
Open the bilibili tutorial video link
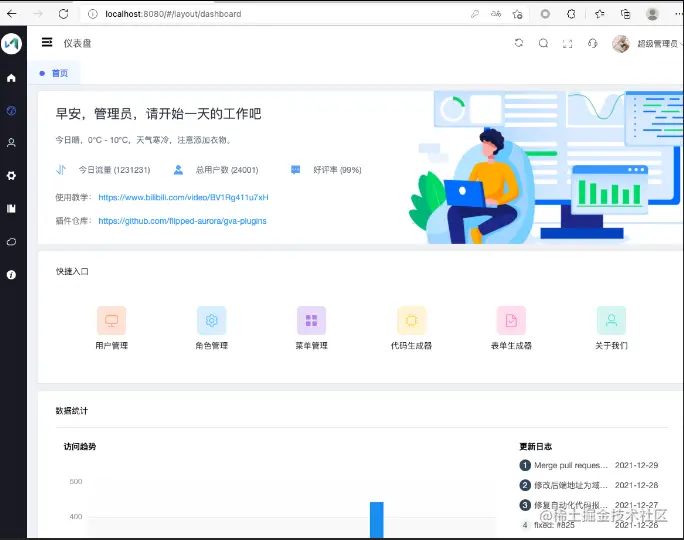(x=183, y=197)
